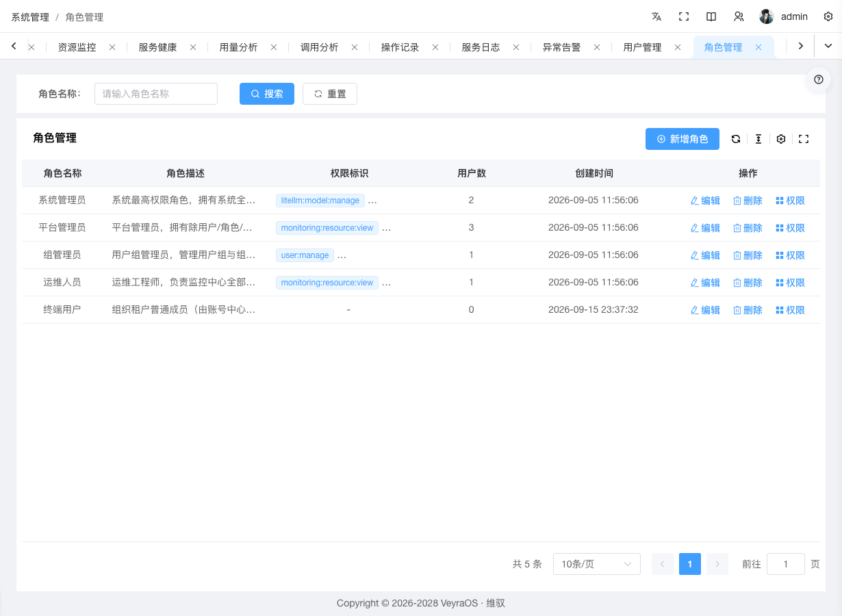The height and width of the screenshot is (616, 842).
Task: Click the litellm:model:manage permission tag
Action: pos(320,201)
